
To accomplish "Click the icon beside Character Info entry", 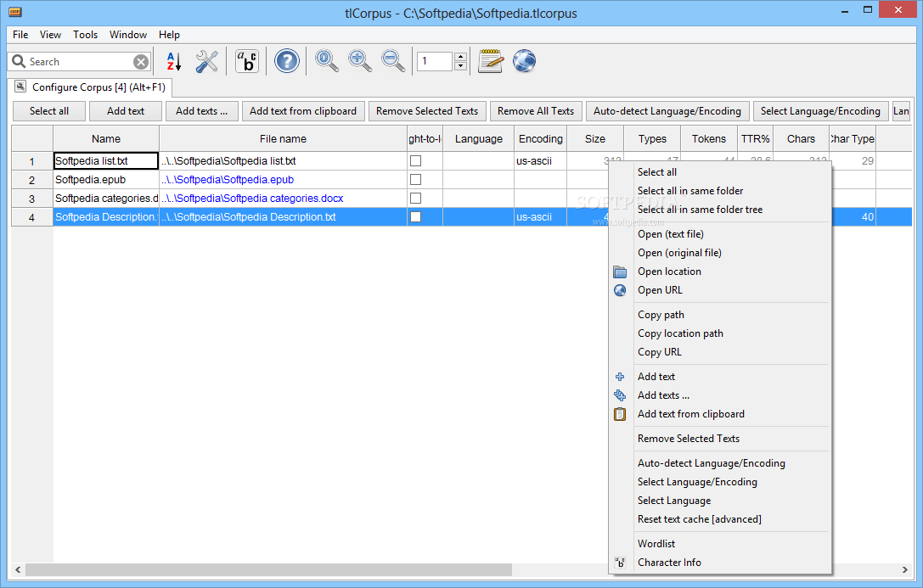I will click(620, 563).
